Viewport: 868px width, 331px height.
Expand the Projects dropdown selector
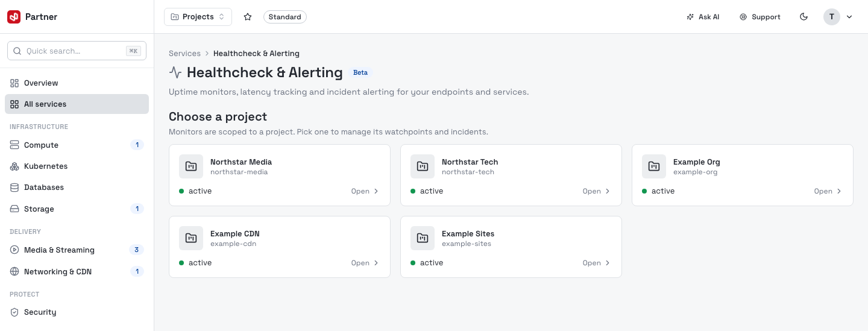point(198,17)
